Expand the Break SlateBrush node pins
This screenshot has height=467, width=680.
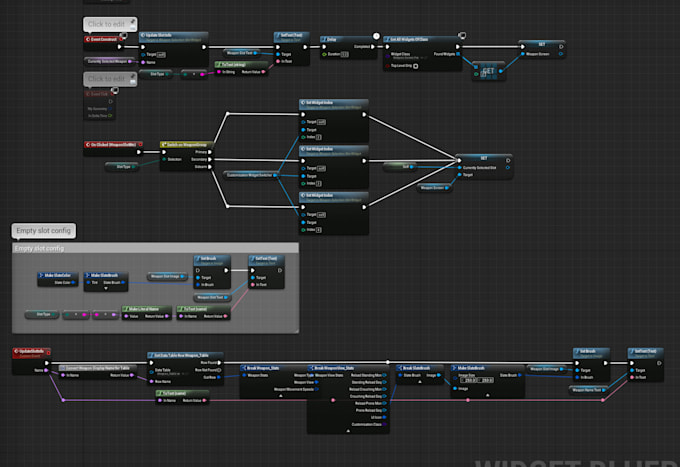point(419,382)
